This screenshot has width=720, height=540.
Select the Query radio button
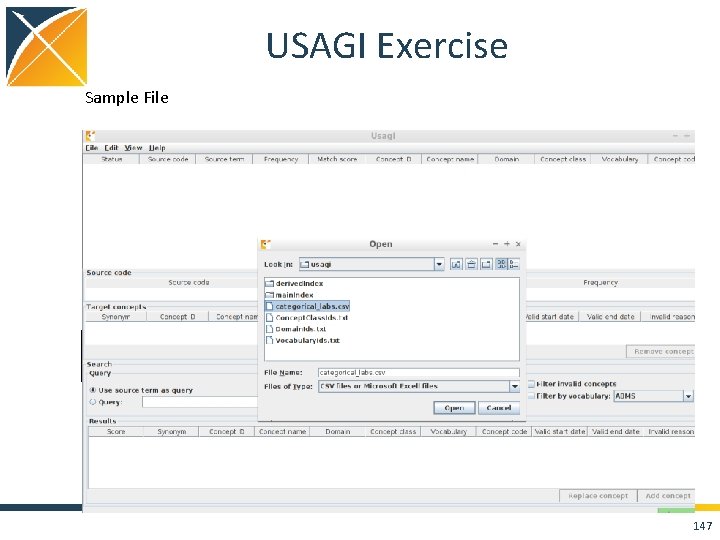pos(93,402)
